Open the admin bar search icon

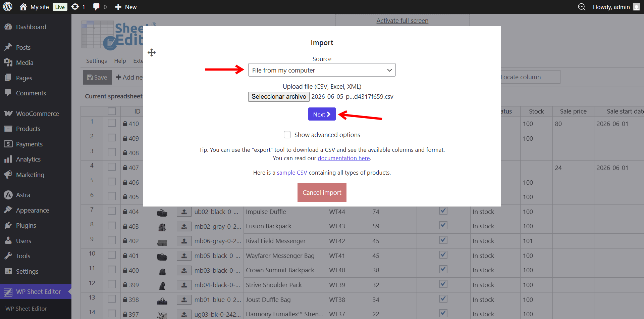582,7
